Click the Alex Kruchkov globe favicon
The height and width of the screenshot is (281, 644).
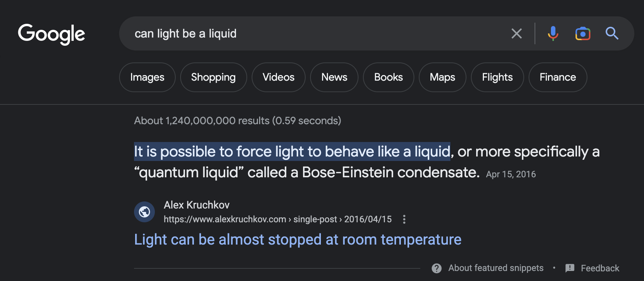(144, 212)
